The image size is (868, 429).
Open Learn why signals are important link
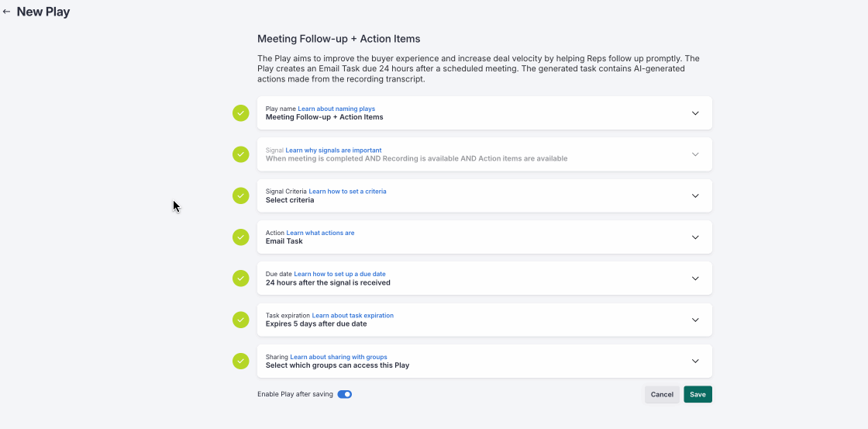click(x=333, y=150)
